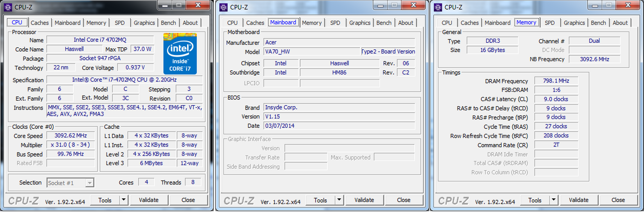Click Command Rate value 2T
The width and height of the screenshot is (644, 214).
(x=556, y=145)
